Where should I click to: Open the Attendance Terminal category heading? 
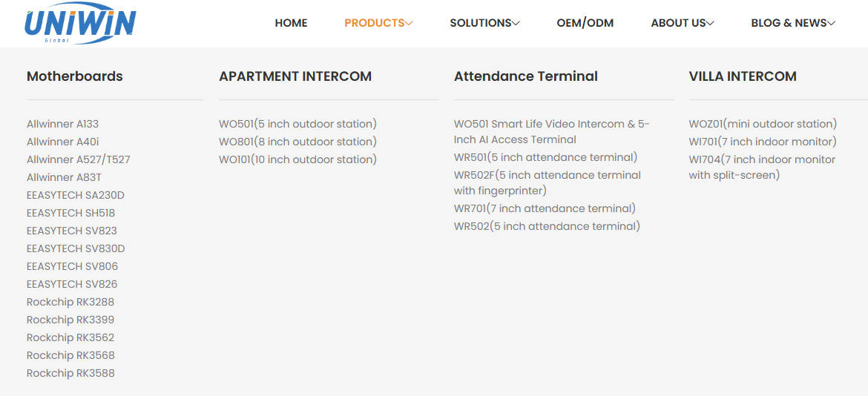point(525,76)
